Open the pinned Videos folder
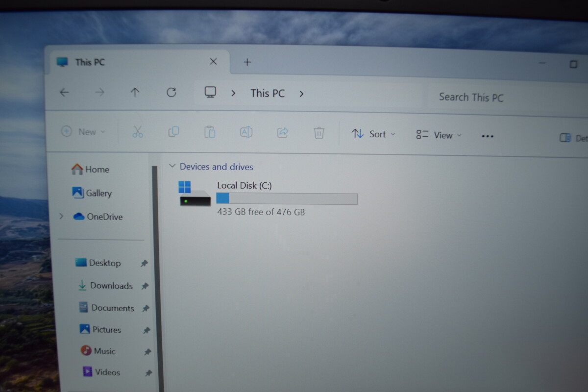588x392 pixels. point(101,372)
